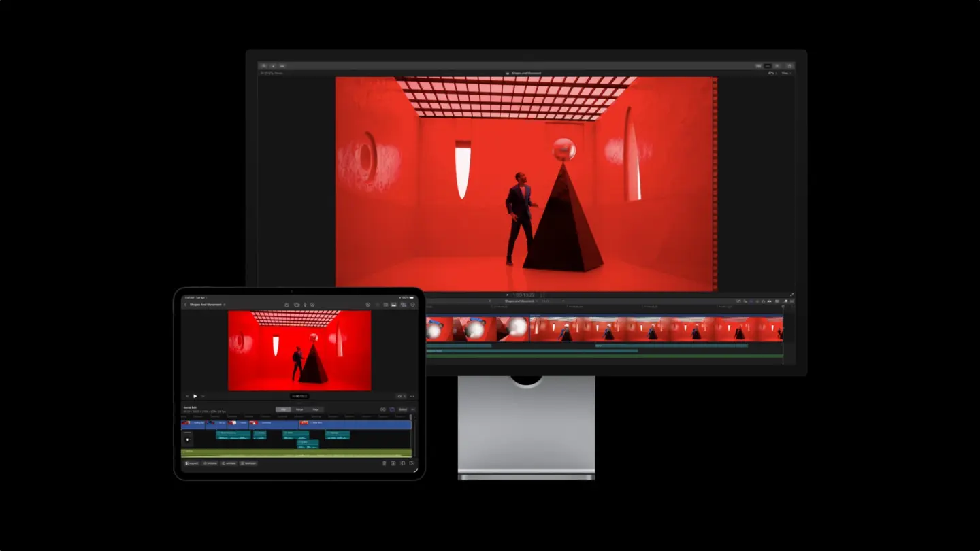Choose the highlighted first mode segment on iPad
Image resolution: width=980 pixels, height=551 pixels.
(x=283, y=410)
